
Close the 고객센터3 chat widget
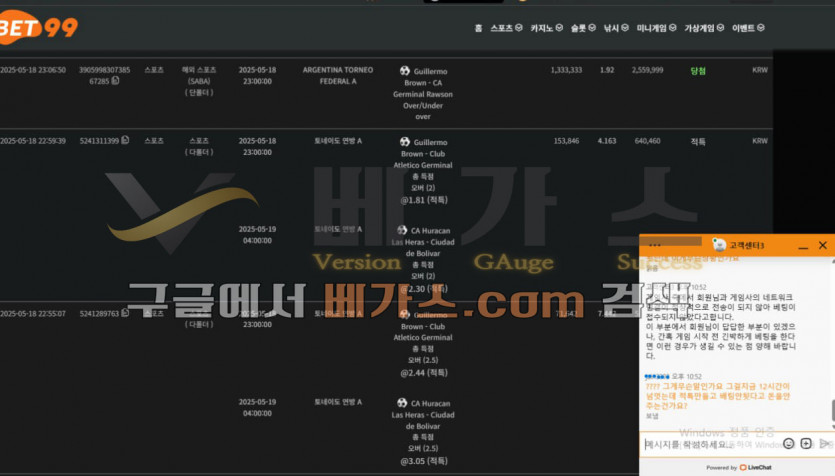823,245
